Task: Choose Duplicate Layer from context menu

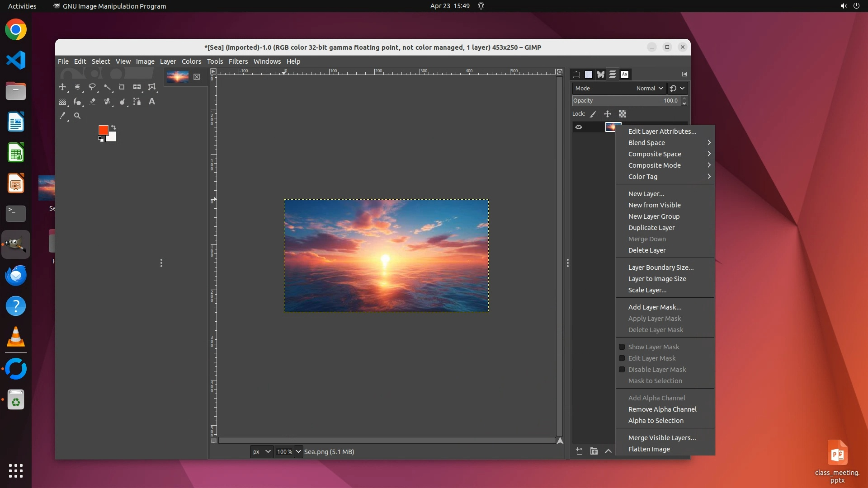Action: click(x=651, y=228)
